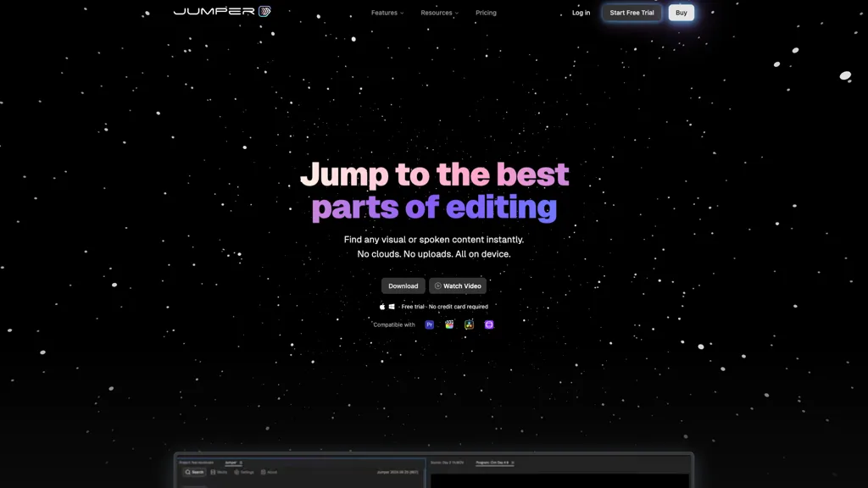
Task: Click the DaVinci Resolve icon
Action: coord(469,324)
